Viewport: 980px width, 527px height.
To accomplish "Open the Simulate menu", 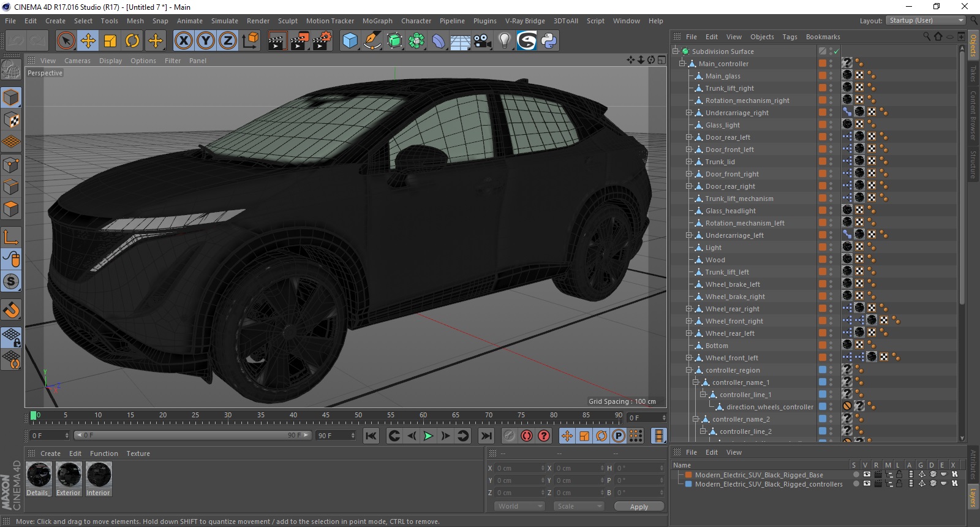I will coord(225,21).
